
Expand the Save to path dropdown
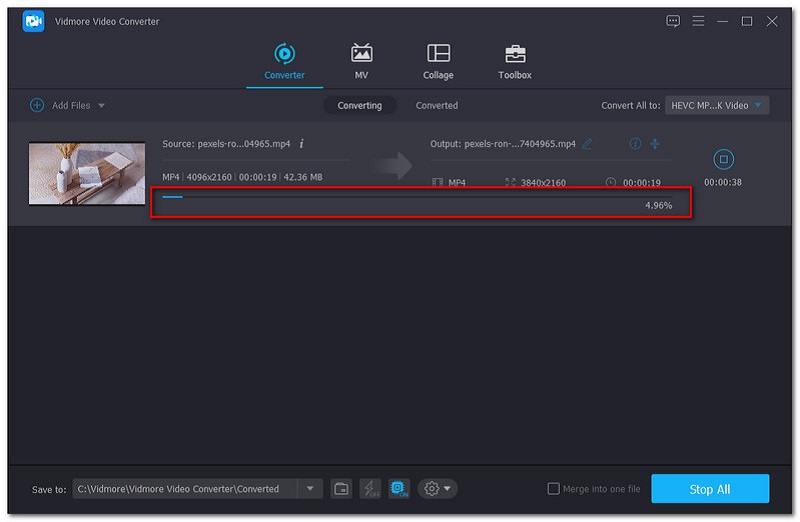coord(310,489)
